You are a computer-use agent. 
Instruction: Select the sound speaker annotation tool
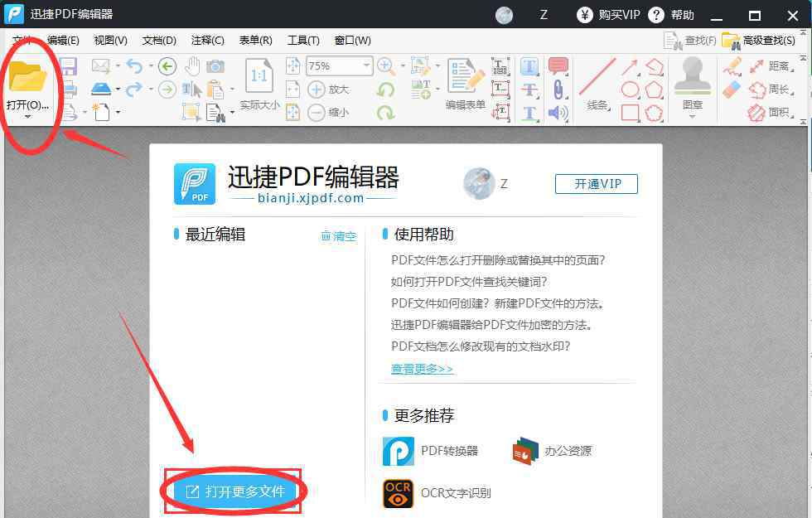pyautogui.click(x=558, y=113)
